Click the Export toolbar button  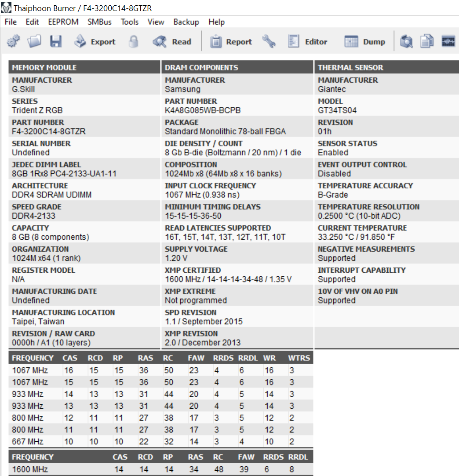(95, 42)
